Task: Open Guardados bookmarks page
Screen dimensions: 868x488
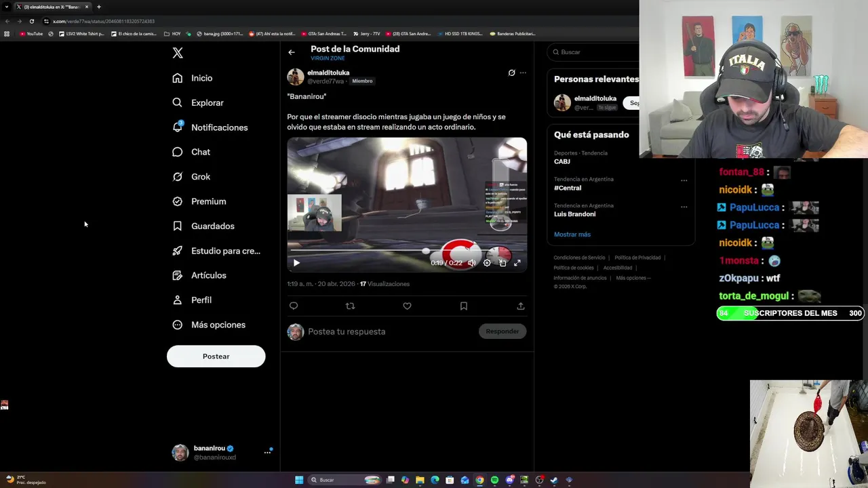Action: pos(203,226)
